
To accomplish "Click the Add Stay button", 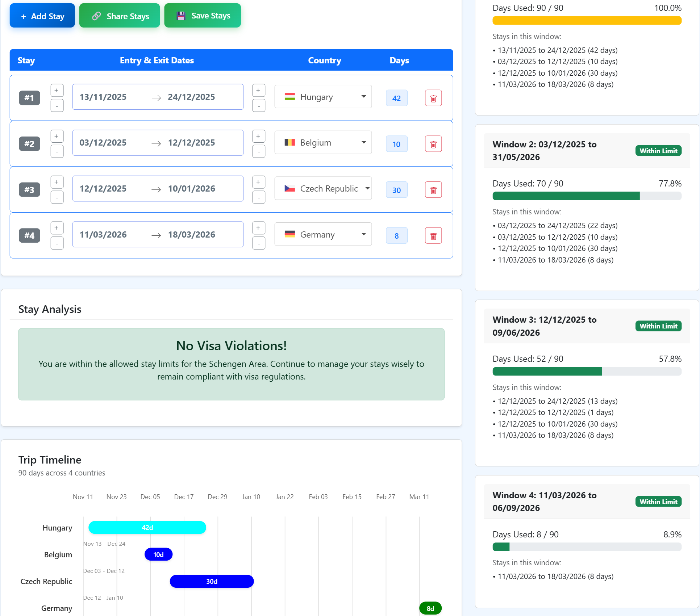I will (42, 15).
